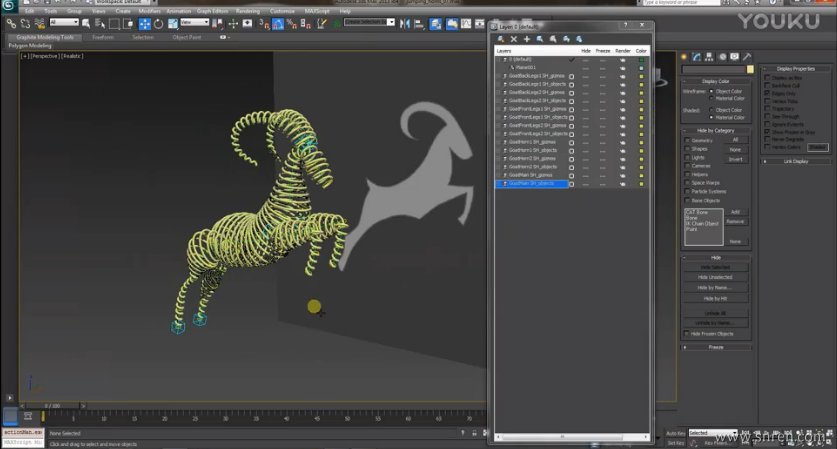Select Wireframe Material Color radio button
837x449 pixels.
(x=711, y=98)
